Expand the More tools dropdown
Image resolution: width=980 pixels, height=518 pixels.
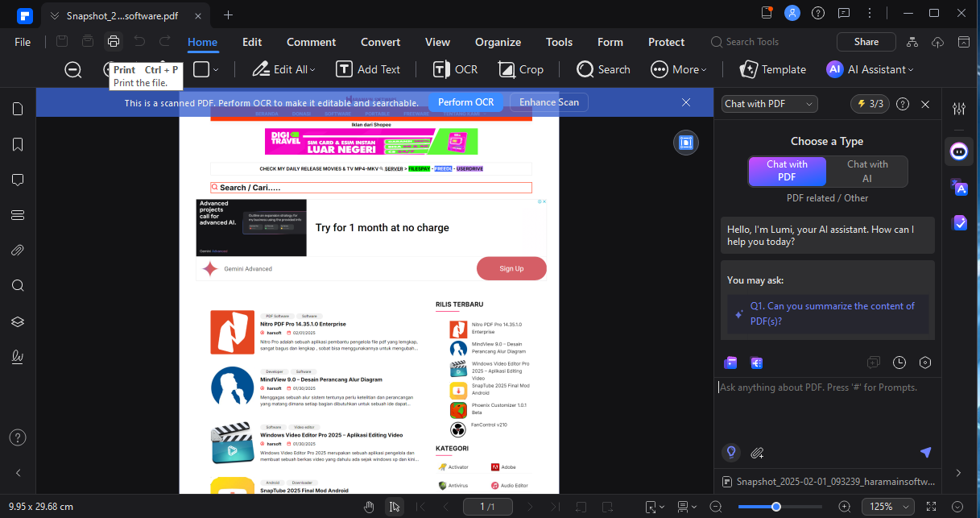[679, 69]
